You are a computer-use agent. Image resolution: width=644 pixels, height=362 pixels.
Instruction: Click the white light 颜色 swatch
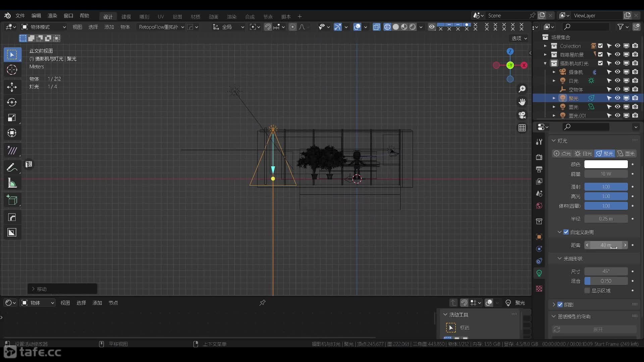(x=606, y=164)
